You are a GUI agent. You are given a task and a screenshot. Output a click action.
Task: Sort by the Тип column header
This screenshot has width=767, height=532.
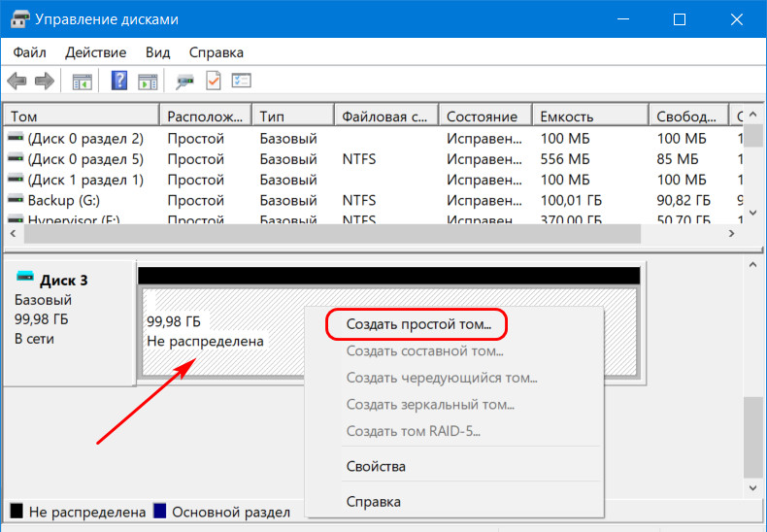click(x=293, y=116)
